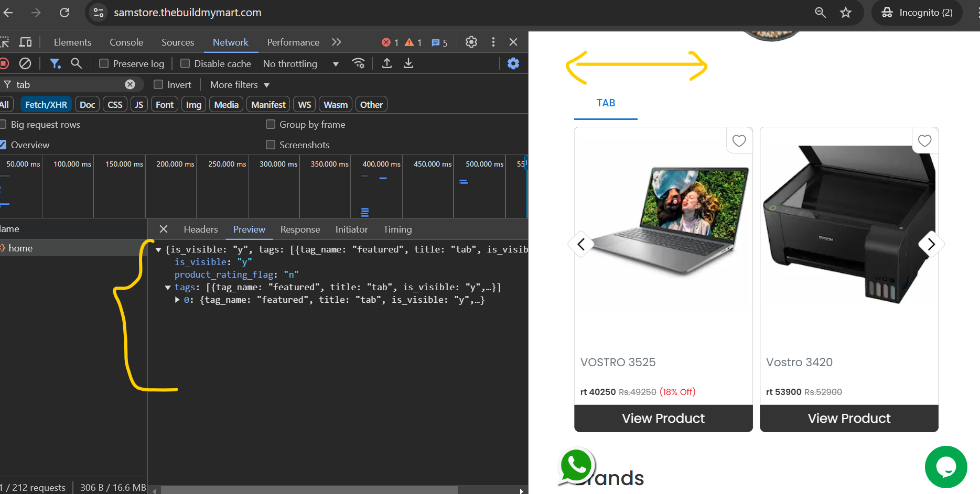The height and width of the screenshot is (494, 980).
Task: Close the request details pane
Action: coord(164,229)
